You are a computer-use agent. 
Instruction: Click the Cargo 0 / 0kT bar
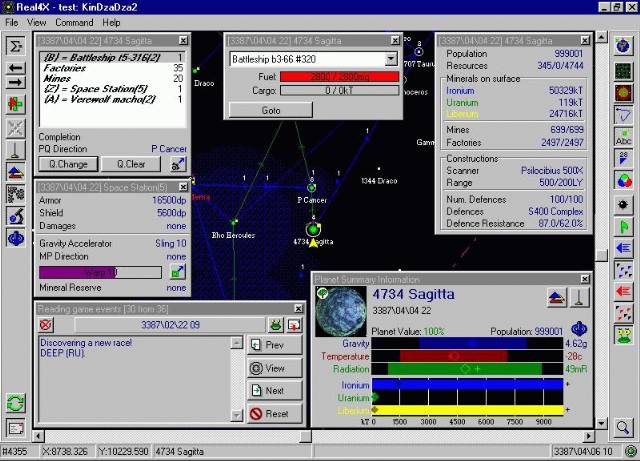(340, 91)
